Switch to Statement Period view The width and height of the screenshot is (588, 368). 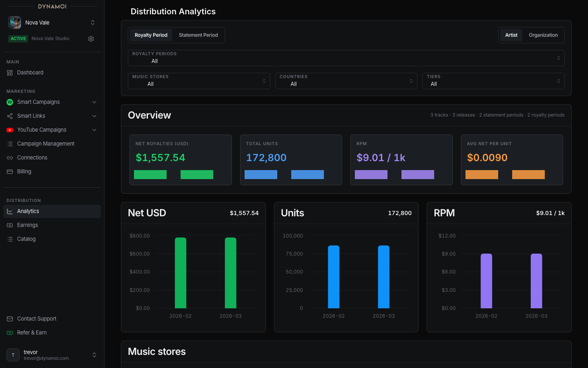198,35
